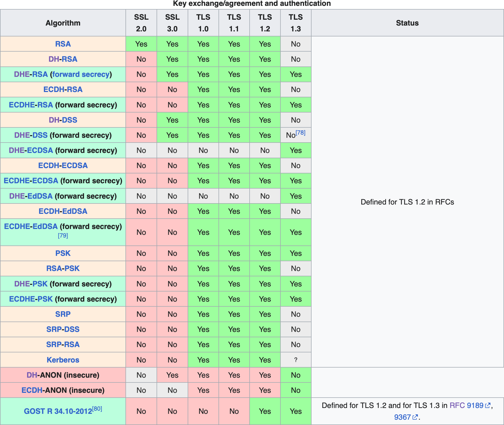This screenshot has width=504, height=425.
Task: Open PSK link in DHE-PSK row
Action: pyautogui.click(x=40, y=284)
